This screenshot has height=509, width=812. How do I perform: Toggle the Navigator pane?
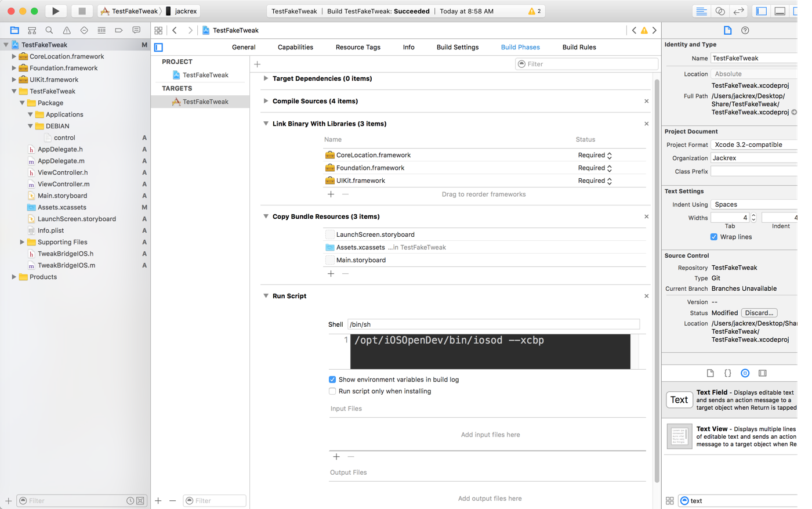pos(762,11)
